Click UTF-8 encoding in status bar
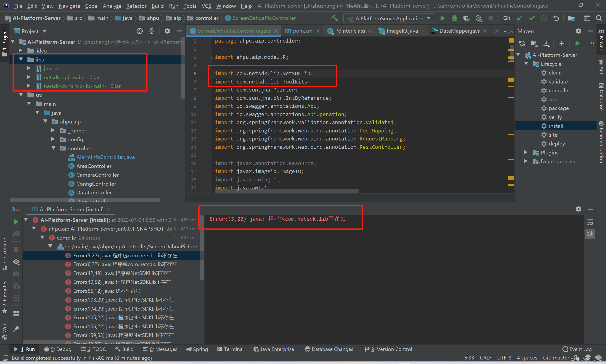606x364 pixels. [x=504, y=358]
